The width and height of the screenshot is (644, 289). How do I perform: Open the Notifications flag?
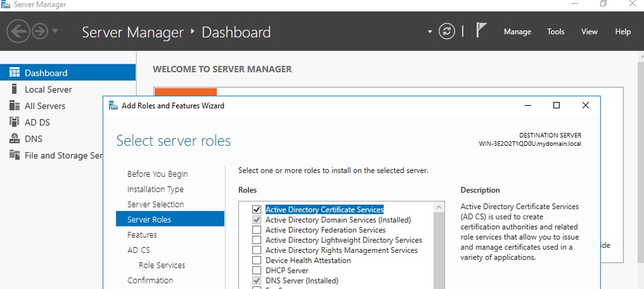point(481,30)
